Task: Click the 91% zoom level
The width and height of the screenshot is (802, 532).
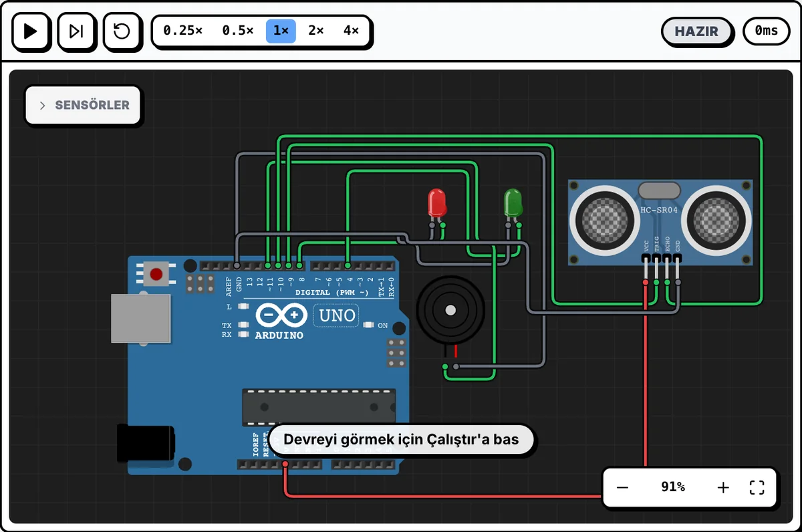Action: click(x=672, y=487)
